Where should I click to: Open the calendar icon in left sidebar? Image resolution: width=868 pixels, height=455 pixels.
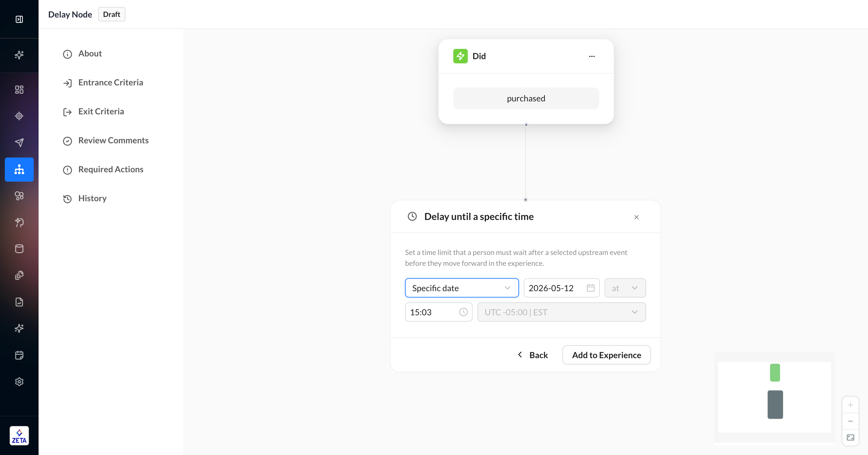pos(19,355)
